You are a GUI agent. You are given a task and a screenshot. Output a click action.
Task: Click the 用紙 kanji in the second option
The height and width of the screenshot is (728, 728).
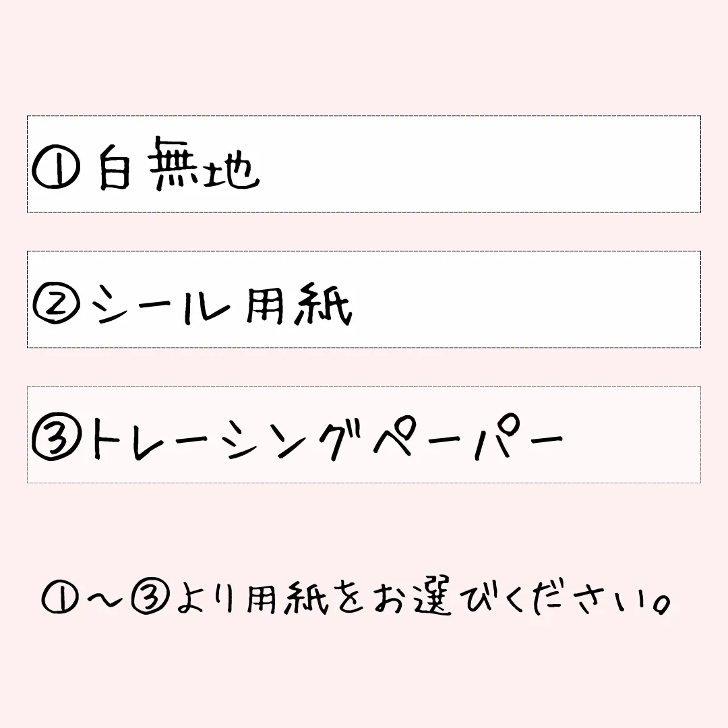[x=300, y=305]
